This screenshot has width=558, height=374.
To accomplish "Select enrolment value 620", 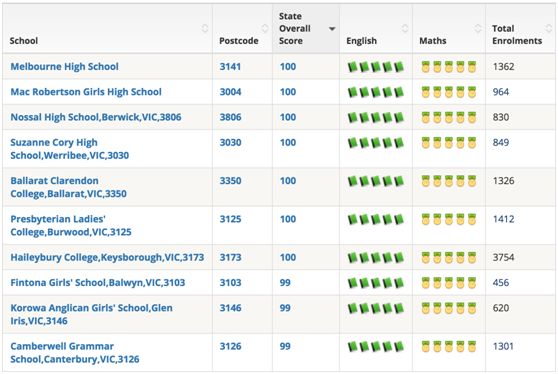I will pos(501,308).
